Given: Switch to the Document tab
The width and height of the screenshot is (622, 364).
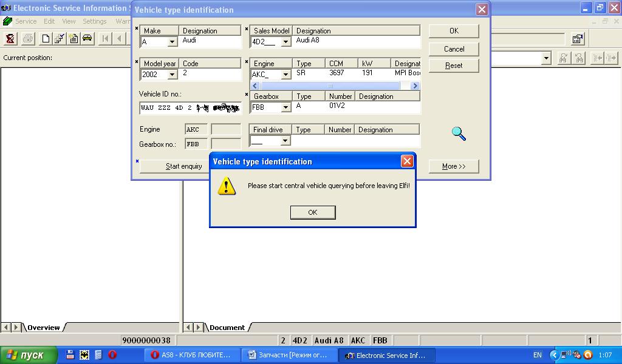Looking at the screenshot, I should coord(227,328).
